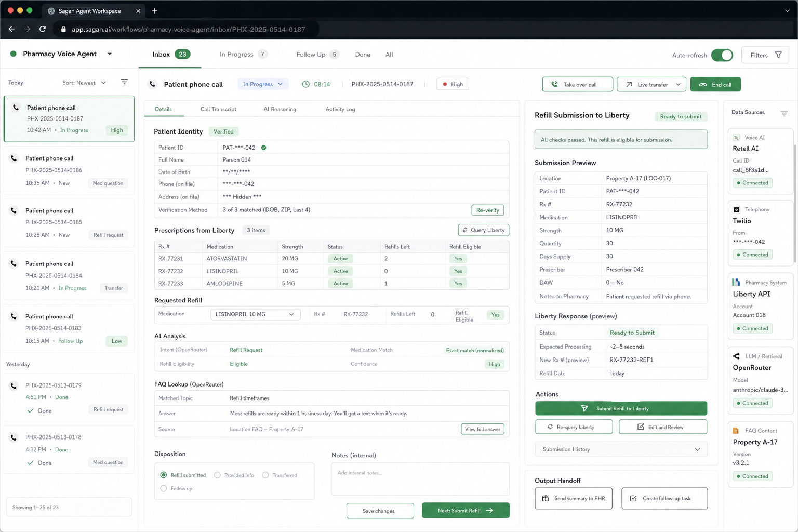The image size is (798, 532).
Task: Click the OpenRouter LLM / Retrieval icon
Action: 736,356
